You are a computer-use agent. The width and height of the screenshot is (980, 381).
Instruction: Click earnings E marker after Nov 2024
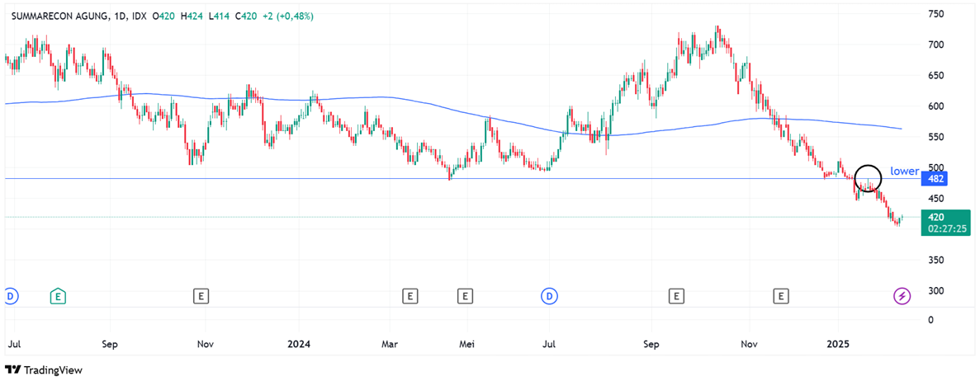tap(781, 295)
